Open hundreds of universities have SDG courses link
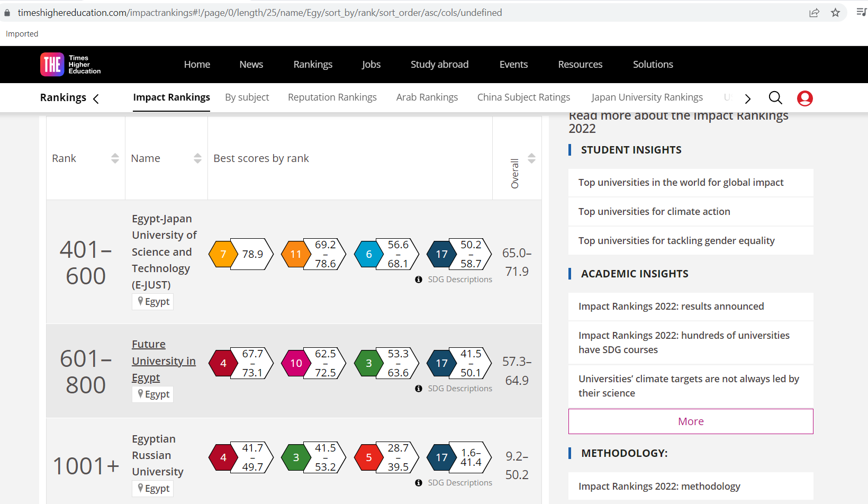The height and width of the screenshot is (504, 868). coord(691,343)
